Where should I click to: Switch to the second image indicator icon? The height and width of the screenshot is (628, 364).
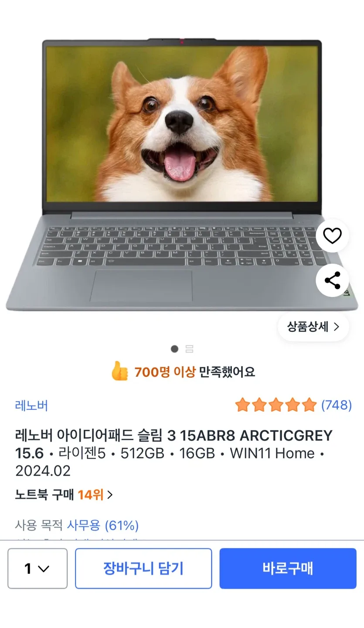tap(189, 349)
